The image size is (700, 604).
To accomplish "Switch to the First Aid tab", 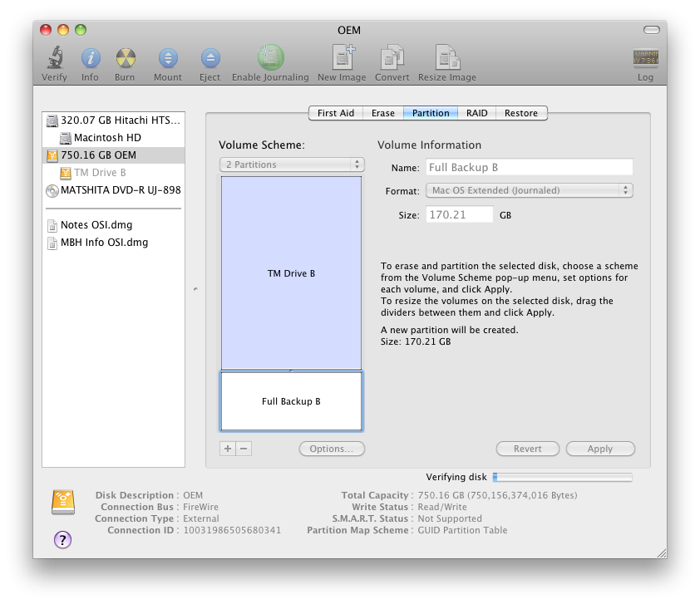I will click(x=336, y=113).
